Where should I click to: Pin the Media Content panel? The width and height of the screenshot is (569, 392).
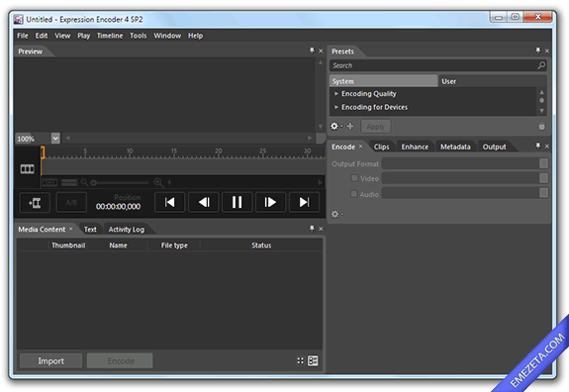312,229
